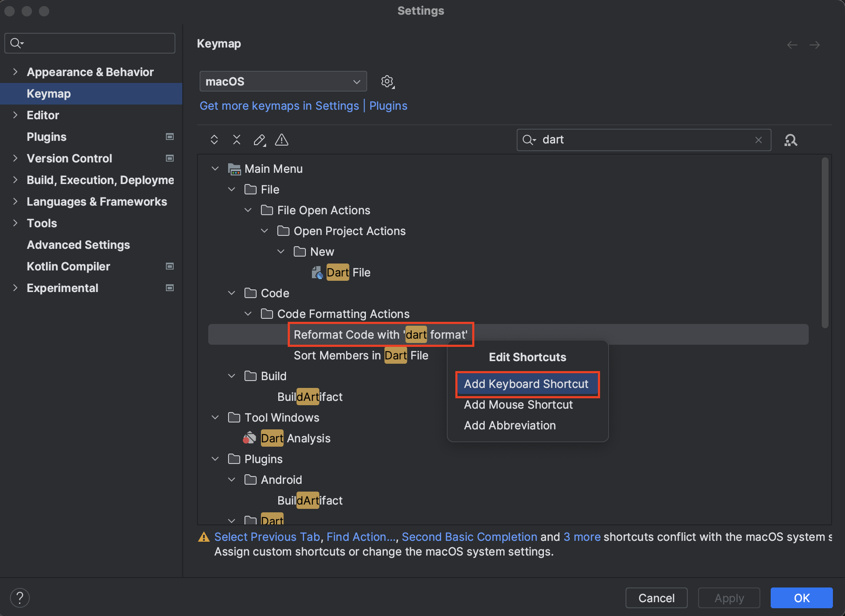845x616 pixels.
Task: Open Second Basic Completion link
Action: tap(469, 537)
